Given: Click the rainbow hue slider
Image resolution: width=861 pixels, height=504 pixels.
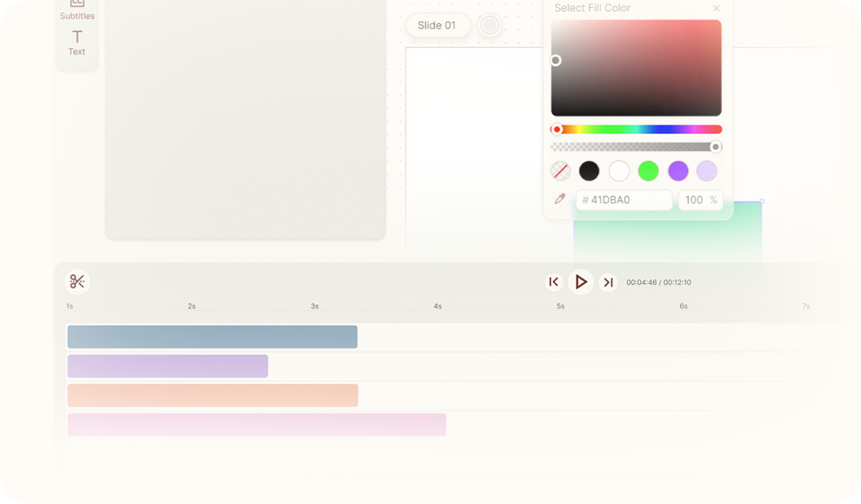Looking at the screenshot, I should click(x=636, y=129).
